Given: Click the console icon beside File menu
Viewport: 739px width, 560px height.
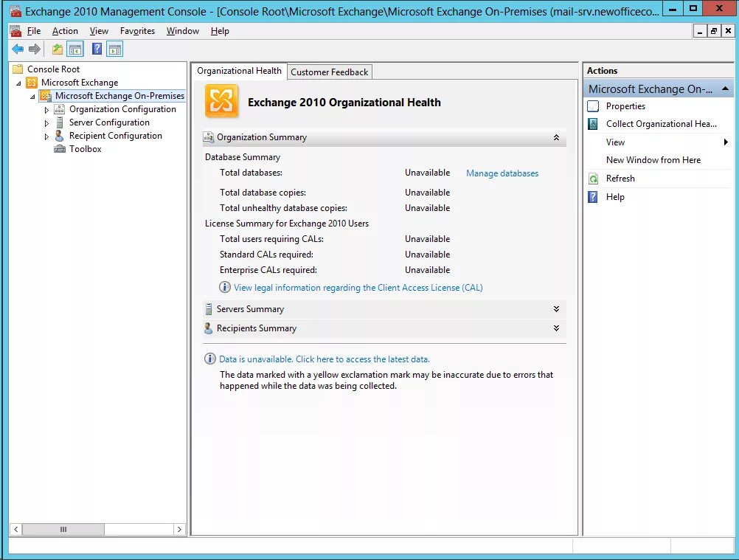Looking at the screenshot, I should 15,31.
